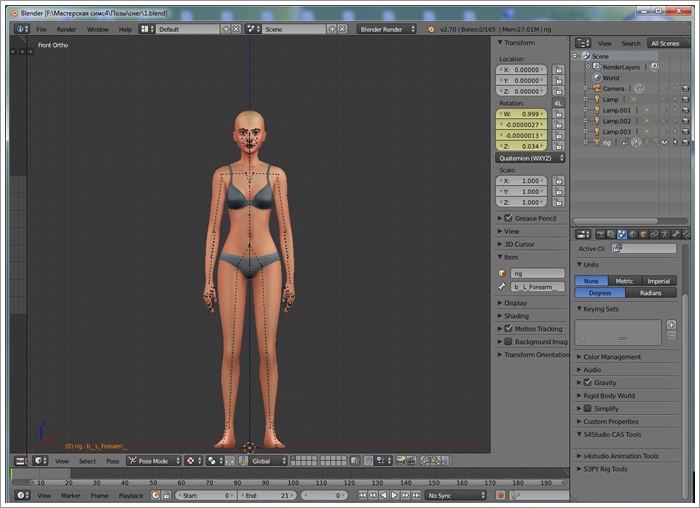
Task: Expand the Color Management panel
Action: click(612, 356)
